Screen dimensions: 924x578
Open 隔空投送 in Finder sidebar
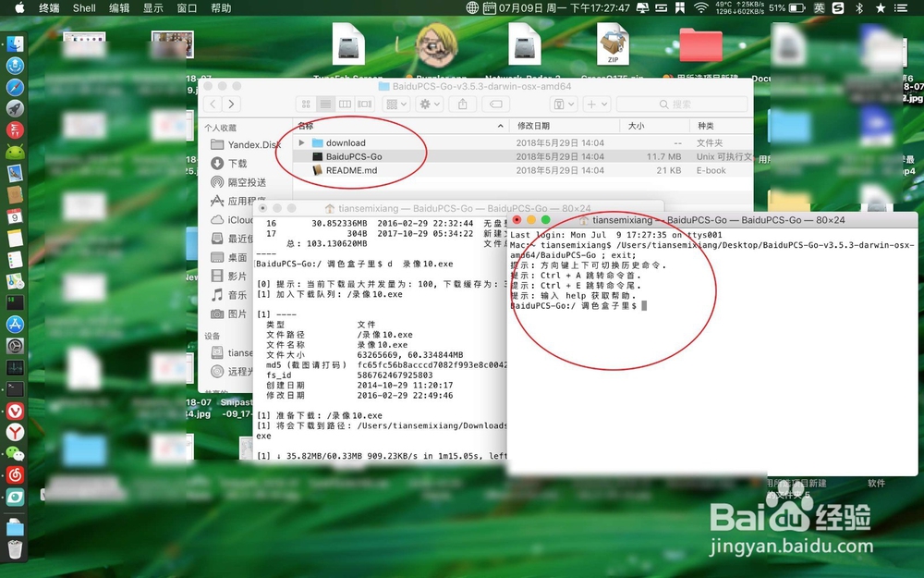coord(239,182)
